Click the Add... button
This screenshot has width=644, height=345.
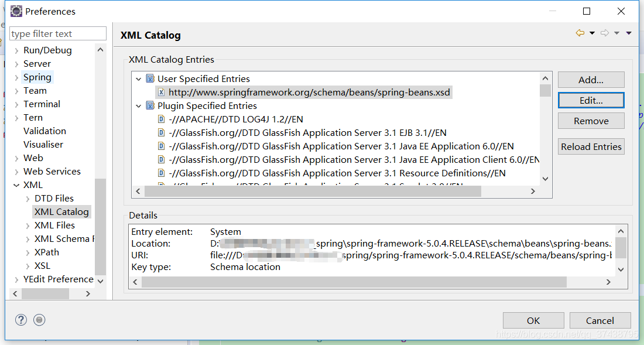pyautogui.click(x=591, y=80)
